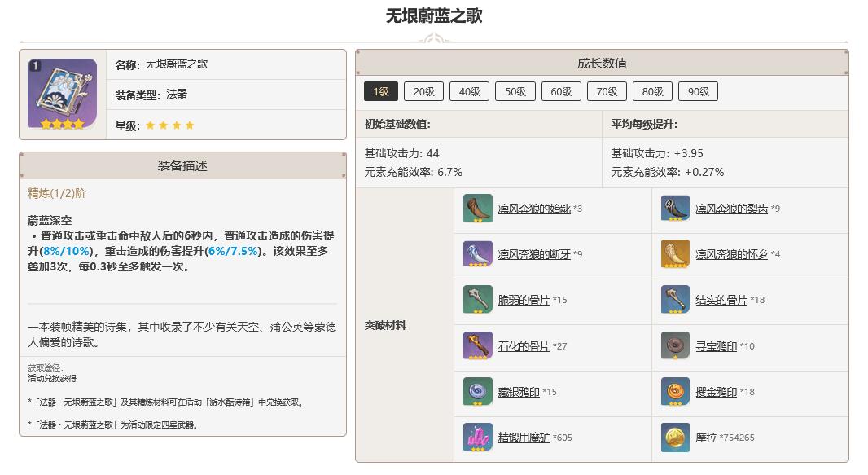Click the 精锻用魔矿 crystal icon
This screenshot has width=868, height=475.
tap(478, 438)
